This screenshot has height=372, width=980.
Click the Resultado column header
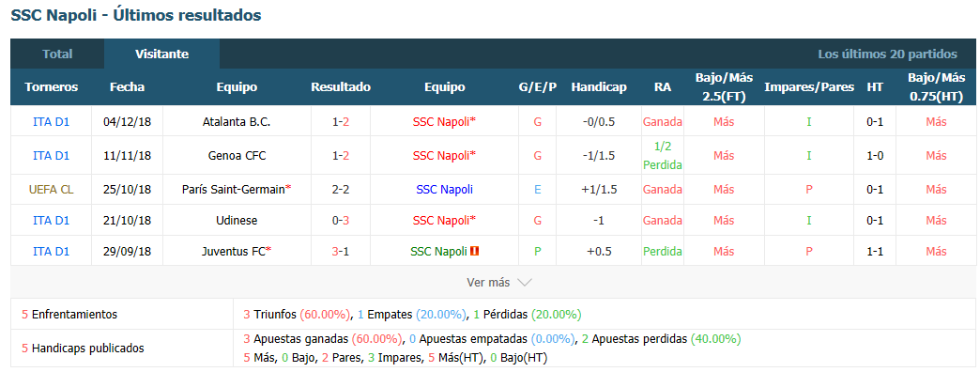[341, 87]
